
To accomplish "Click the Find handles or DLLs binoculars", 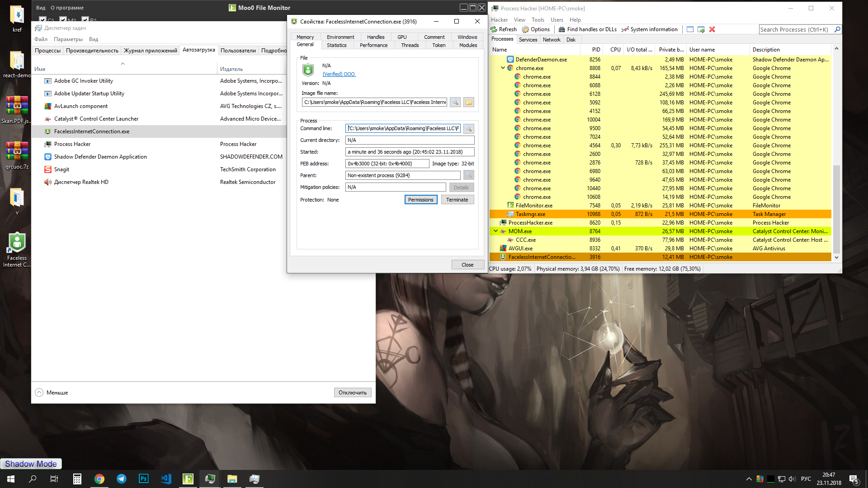I will tap(561, 29).
